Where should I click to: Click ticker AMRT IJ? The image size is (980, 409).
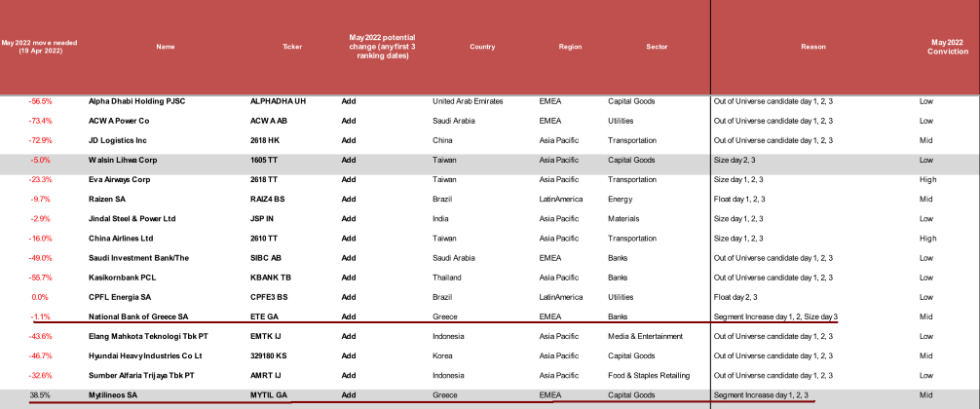(265, 376)
